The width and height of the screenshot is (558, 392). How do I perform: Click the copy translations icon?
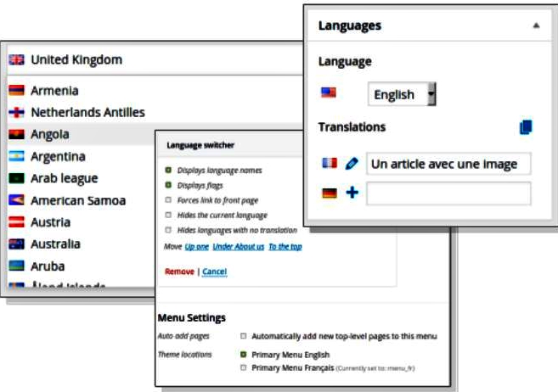526,127
